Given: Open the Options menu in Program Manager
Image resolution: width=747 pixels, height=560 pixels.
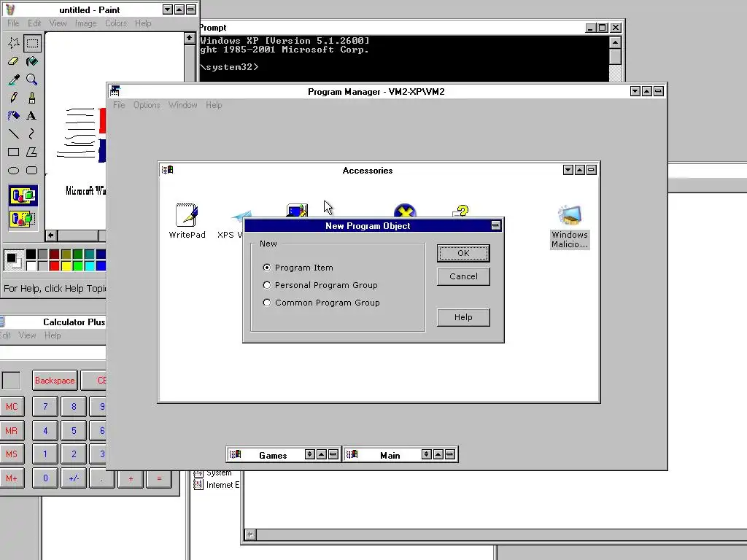Looking at the screenshot, I should click(x=147, y=105).
